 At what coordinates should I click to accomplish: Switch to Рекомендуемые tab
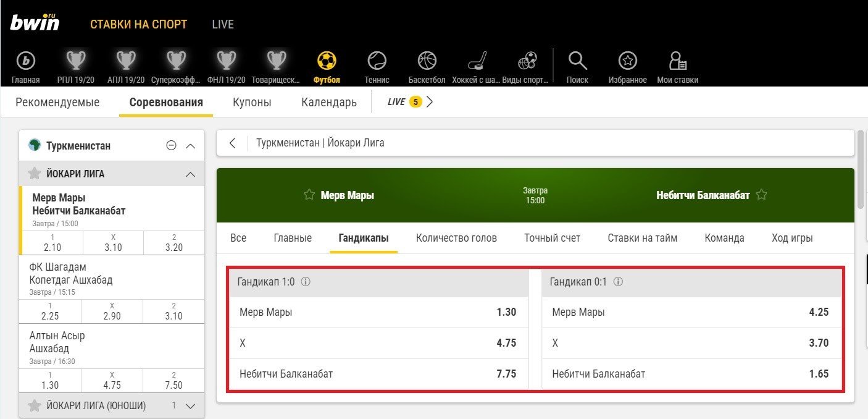(x=57, y=103)
